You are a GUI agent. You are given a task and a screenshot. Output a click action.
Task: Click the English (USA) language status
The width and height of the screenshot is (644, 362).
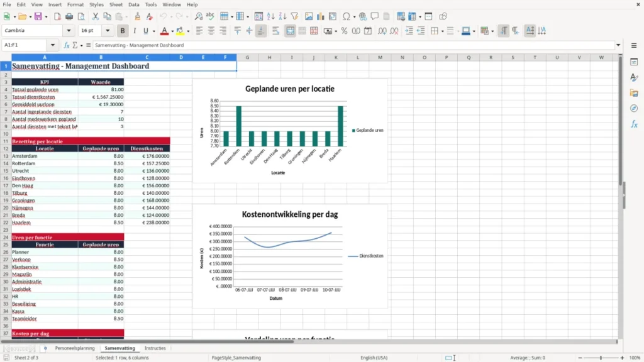coord(374,358)
